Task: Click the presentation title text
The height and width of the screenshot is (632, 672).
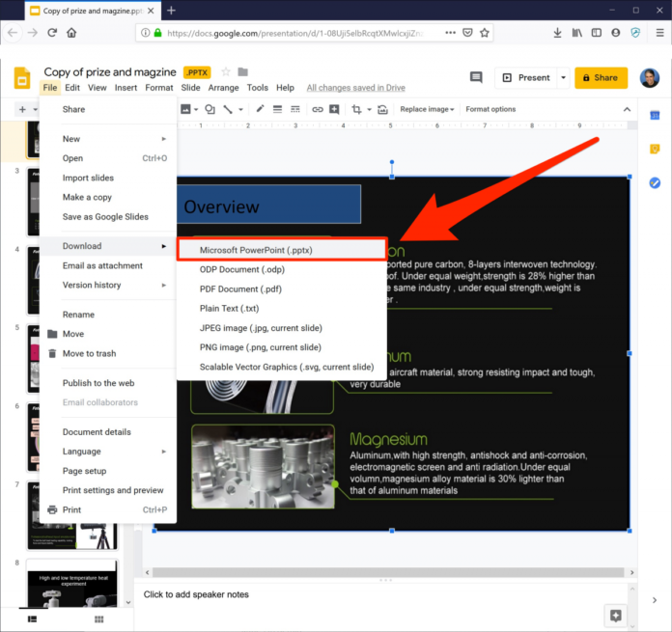Action: [110, 72]
